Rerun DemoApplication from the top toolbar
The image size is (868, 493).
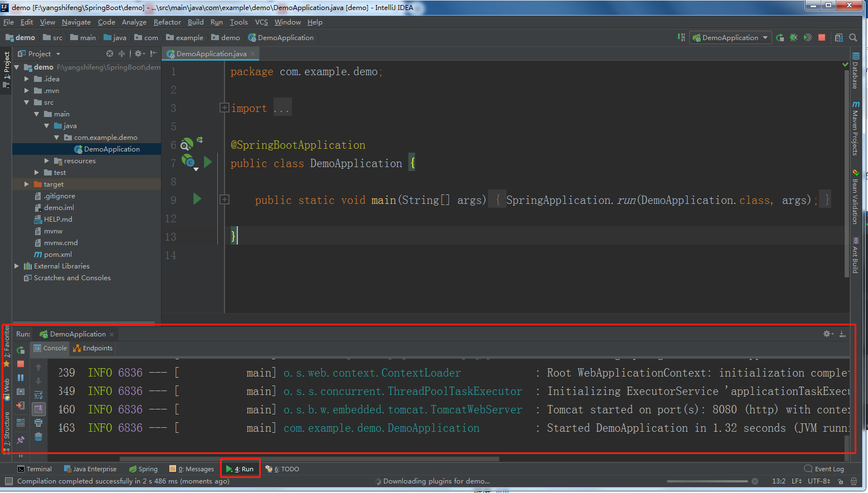(780, 37)
